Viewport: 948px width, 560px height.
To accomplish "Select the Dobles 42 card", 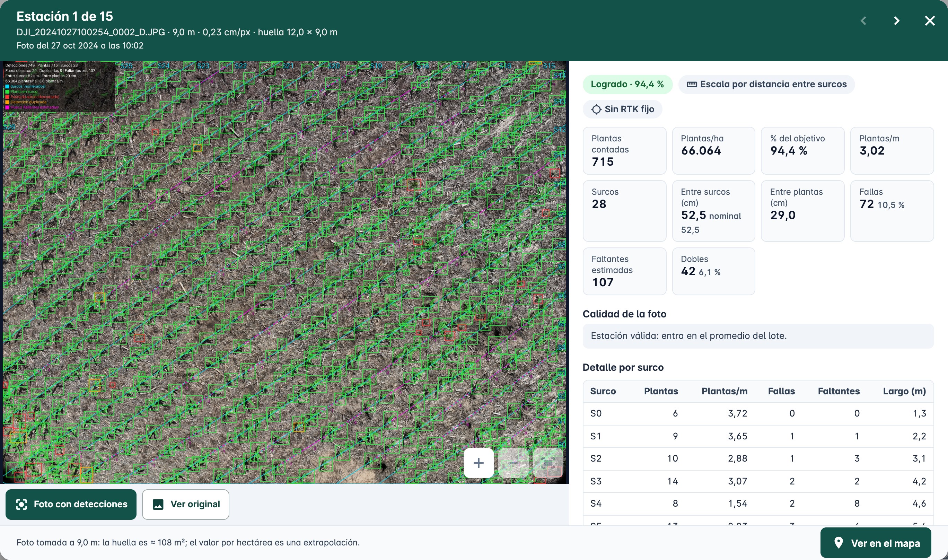I will pos(713,271).
